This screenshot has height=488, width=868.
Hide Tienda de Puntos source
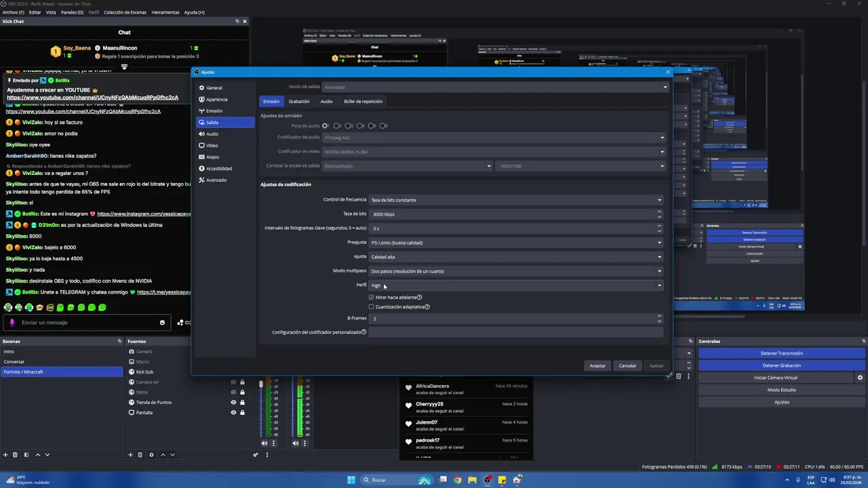click(x=233, y=403)
